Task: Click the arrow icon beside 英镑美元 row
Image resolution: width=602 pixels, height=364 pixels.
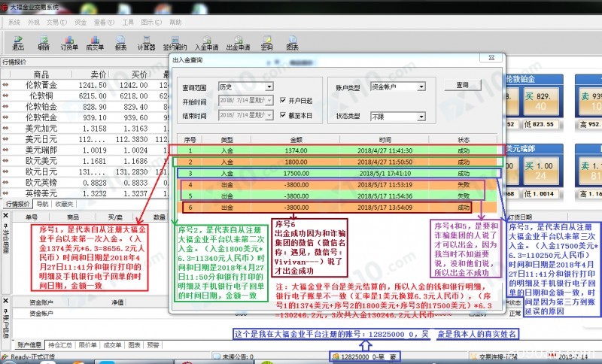Action: tap(5, 193)
